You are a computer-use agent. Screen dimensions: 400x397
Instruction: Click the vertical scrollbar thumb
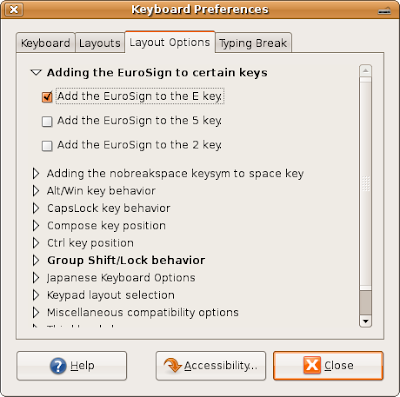click(366, 182)
